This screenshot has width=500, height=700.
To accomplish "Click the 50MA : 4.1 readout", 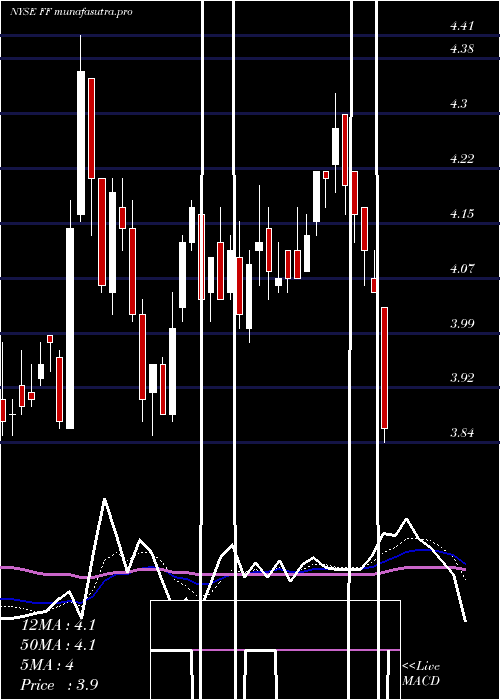I will (58, 645).
